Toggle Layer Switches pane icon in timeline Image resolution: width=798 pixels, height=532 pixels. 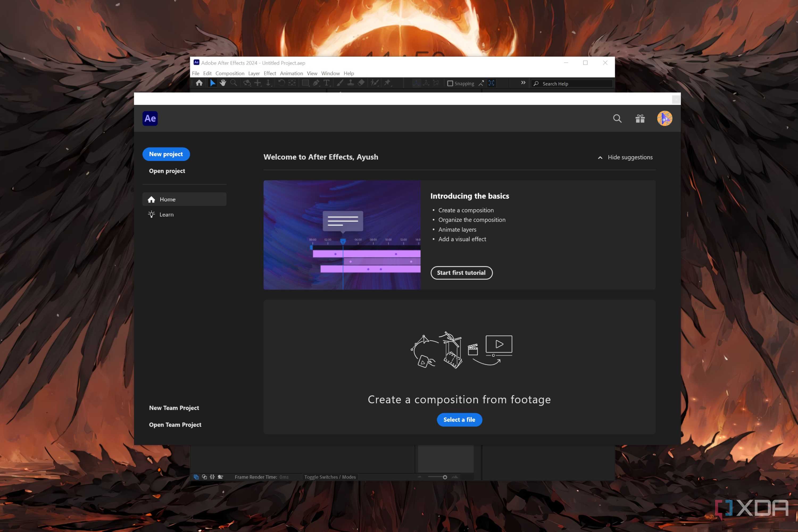point(196,477)
